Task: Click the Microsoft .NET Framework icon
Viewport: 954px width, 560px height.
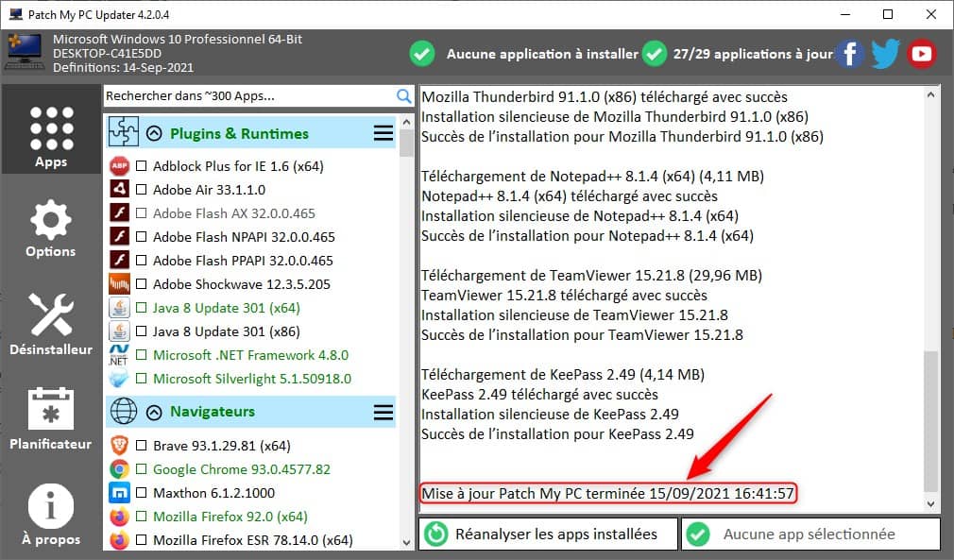Action: click(x=119, y=355)
